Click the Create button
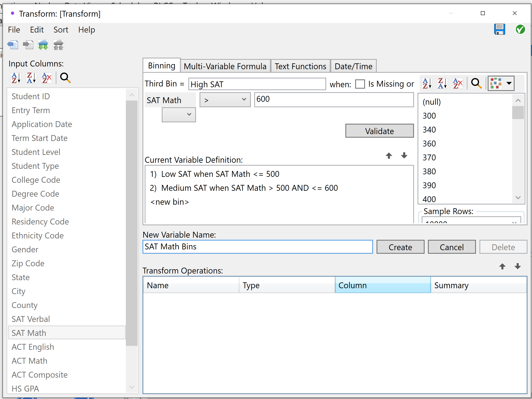This screenshot has height=399, width=532. pos(400,247)
